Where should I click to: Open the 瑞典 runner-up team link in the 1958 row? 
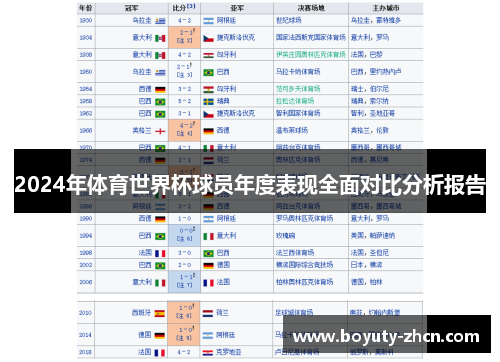coord(223,101)
